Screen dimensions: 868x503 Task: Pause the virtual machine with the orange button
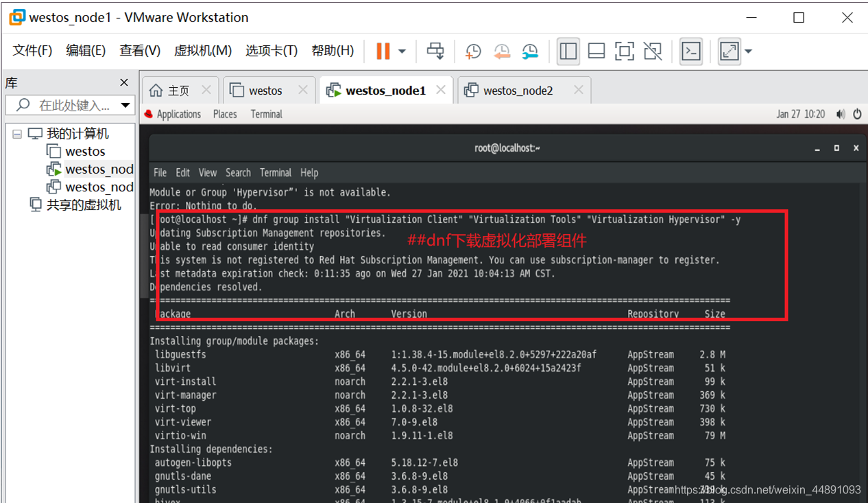(x=383, y=51)
